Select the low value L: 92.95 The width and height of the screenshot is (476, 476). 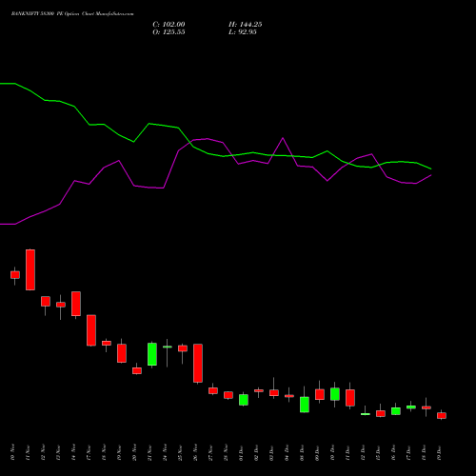point(243,32)
